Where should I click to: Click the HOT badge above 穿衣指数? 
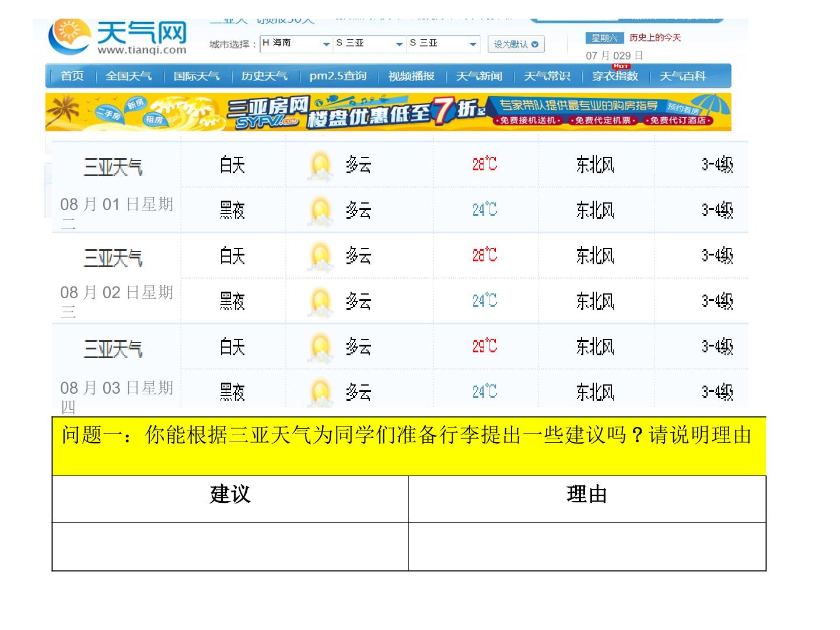[621, 66]
